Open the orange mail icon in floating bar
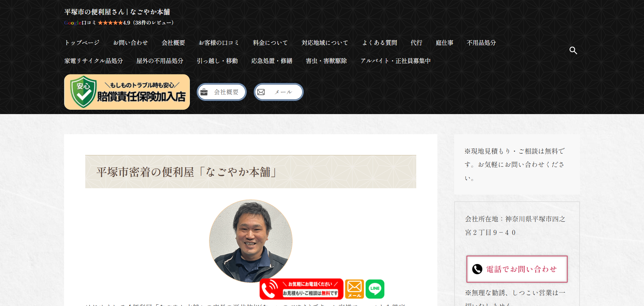644x306 pixels. tap(355, 289)
